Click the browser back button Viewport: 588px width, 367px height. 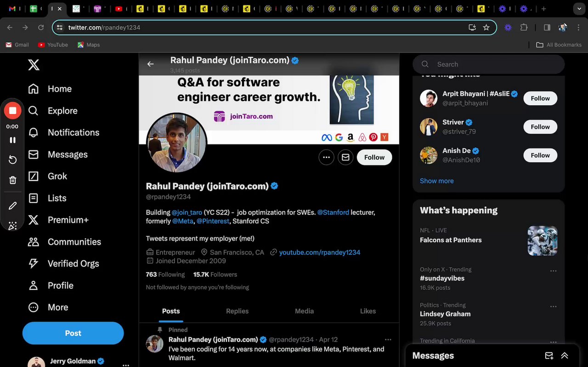pyautogui.click(x=10, y=28)
